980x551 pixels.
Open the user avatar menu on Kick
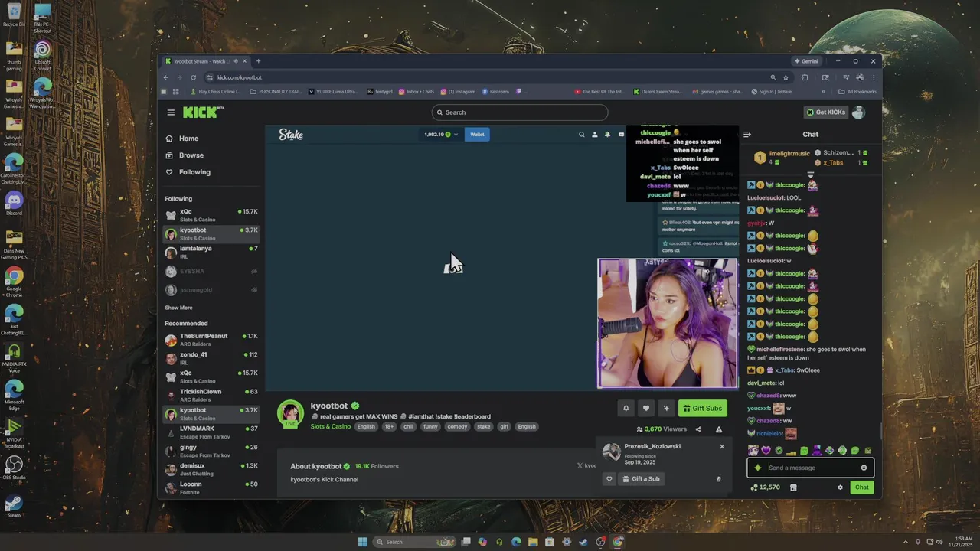[858, 112]
